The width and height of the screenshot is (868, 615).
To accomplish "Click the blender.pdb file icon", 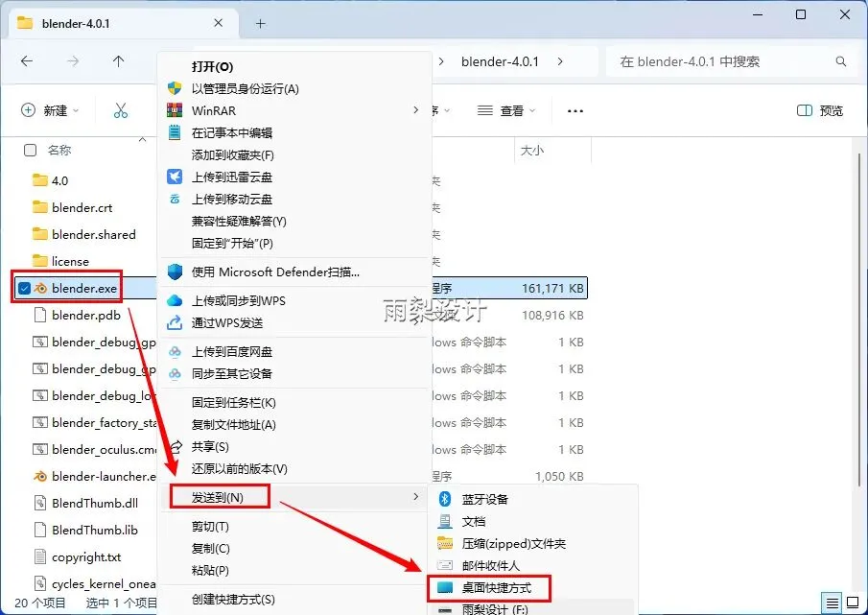I will tap(40, 315).
